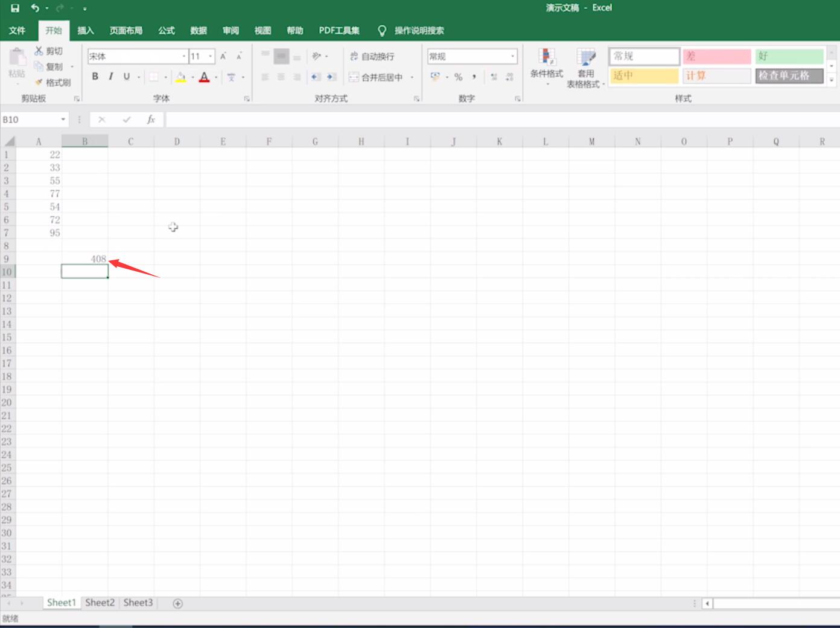Switch to the Insert (插入) tab
840x628 pixels.
[x=86, y=31]
